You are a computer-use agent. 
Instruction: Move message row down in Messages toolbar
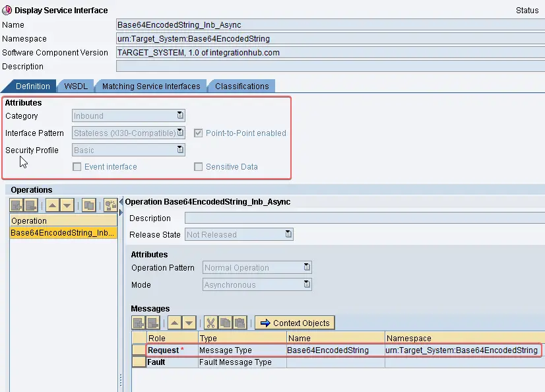tap(189, 323)
